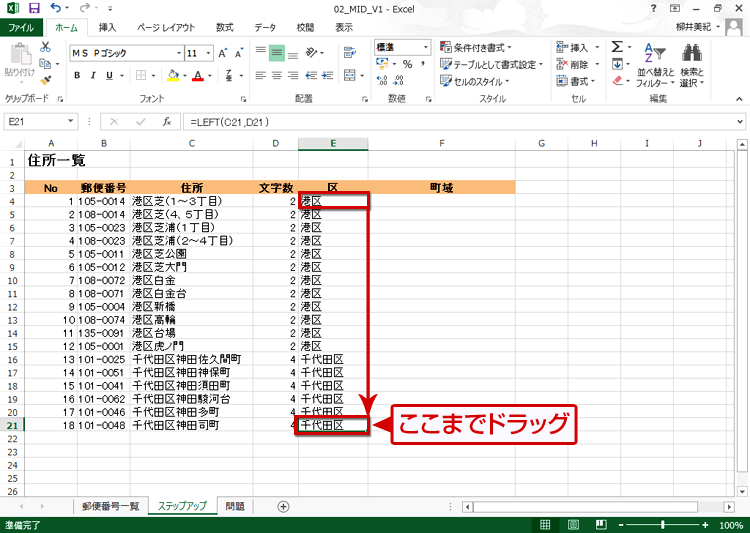Screen dimensions: 750x533
Task: Toggle bottom vertical alignment
Action: click(x=293, y=53)
